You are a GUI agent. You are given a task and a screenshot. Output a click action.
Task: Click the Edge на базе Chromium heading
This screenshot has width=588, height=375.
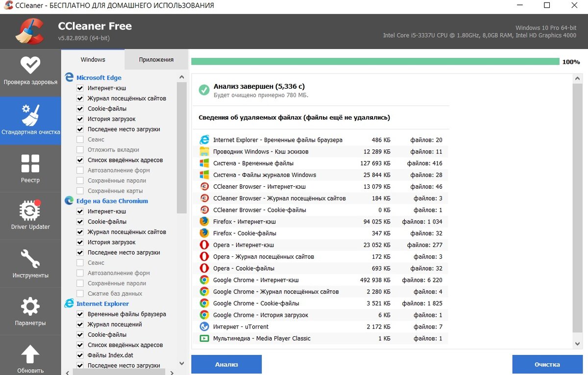click(x=112, y=201)
